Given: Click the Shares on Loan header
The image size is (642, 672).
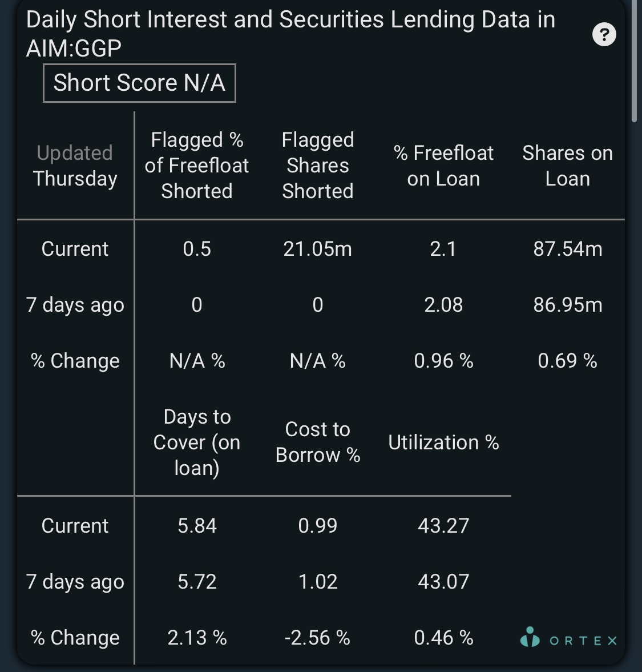Looking at the screenshot, I should click(567, 166).
